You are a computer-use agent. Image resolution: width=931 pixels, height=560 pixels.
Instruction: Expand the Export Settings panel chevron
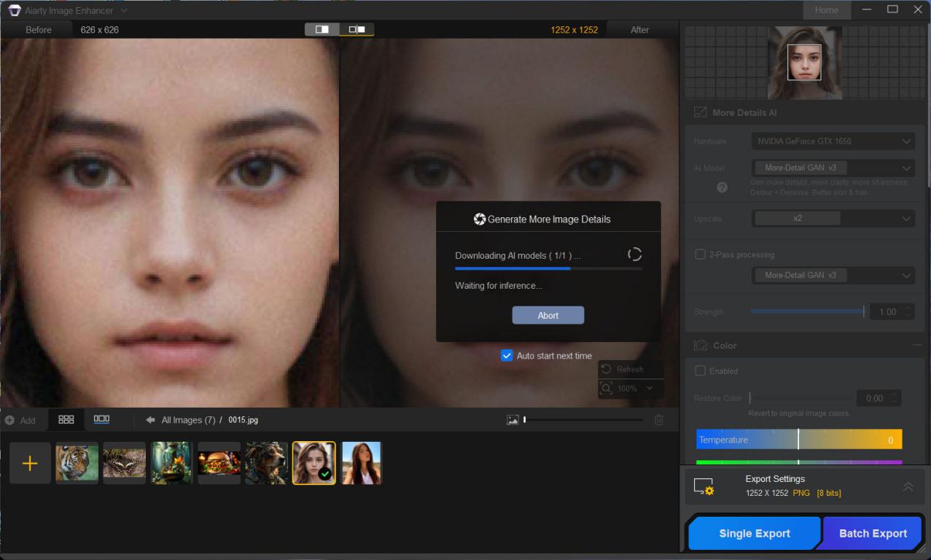click(x=908, y=486)
